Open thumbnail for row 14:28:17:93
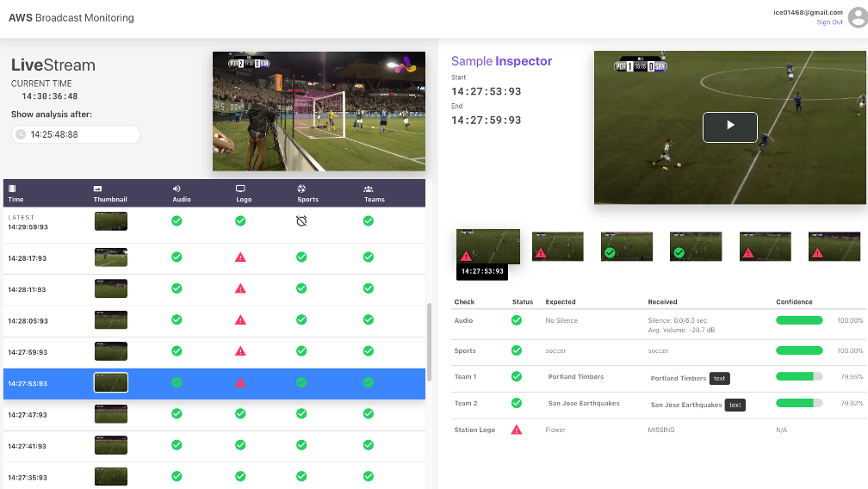This screenshot has height=489, width=868. coord(111,257)
